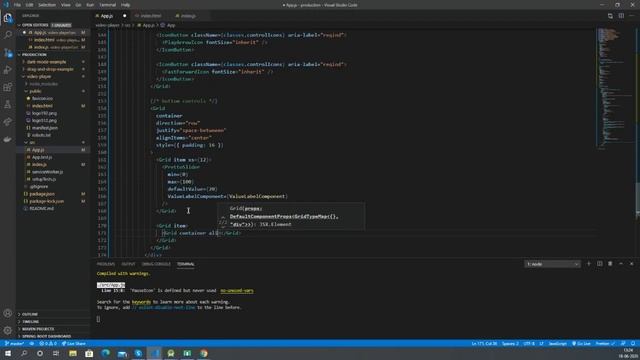This screenshot has width=640, height=360.
Task: Open the Live Share view in activity bar
Action: pos(8,122)
